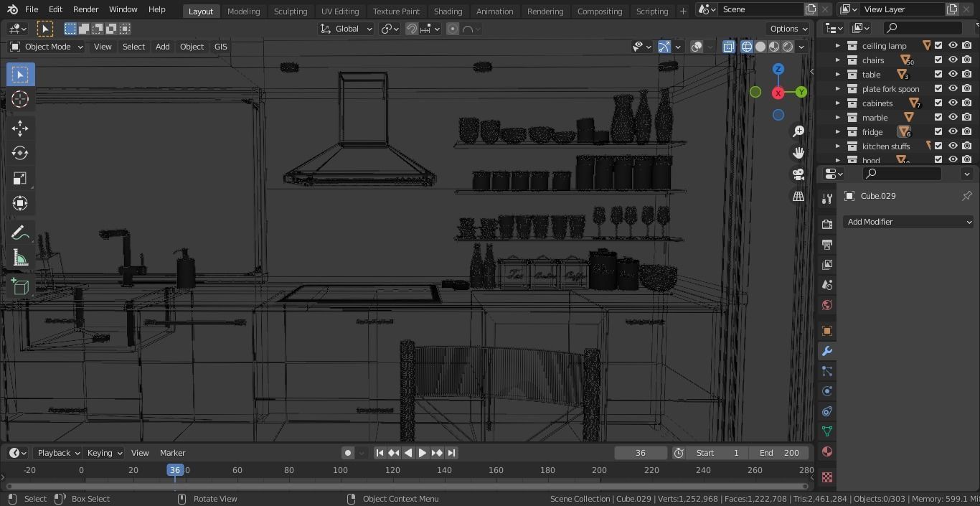Jump to the end frame button
Screen dimensions: 980x506
[451, 453]
